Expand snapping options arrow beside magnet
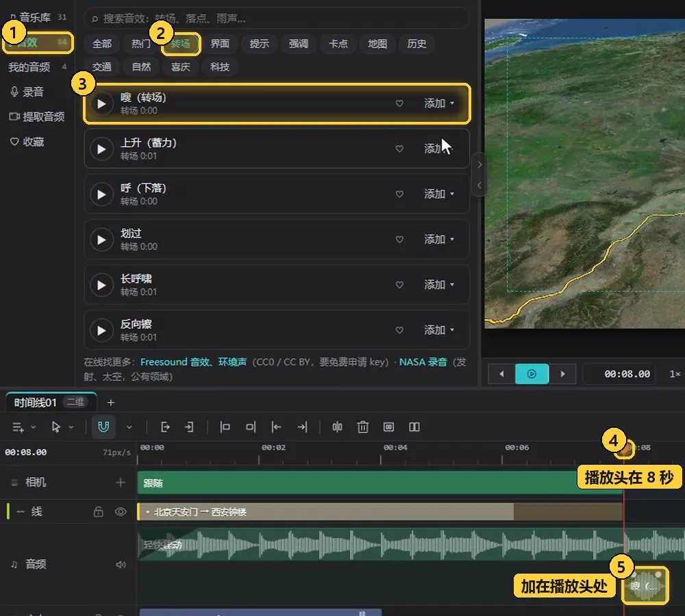Screen dimensions: 685x616 click(x=129, y=427)
